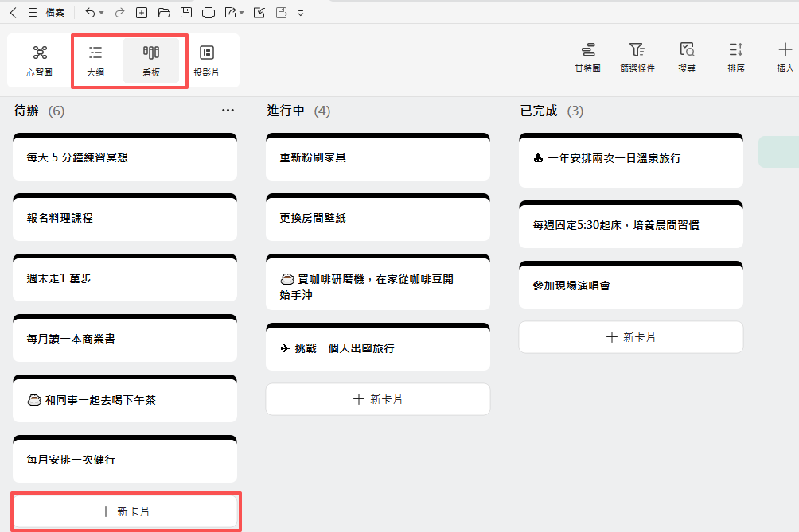The height and width of the screenshot is (532, 799).
Task: Click the export/share icon
Action: point(232,12)
